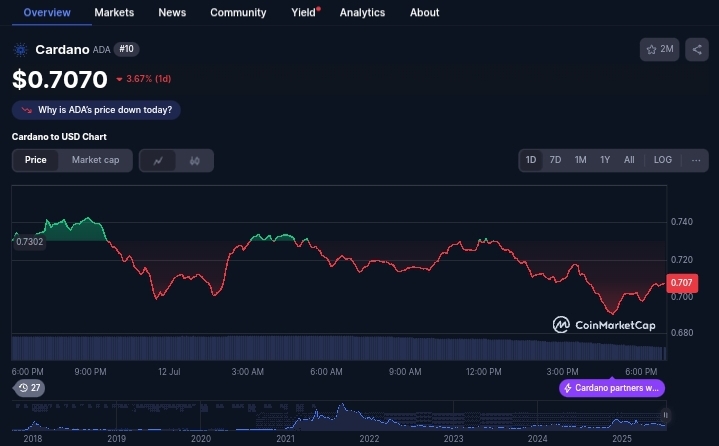Click the $0.7070 price text
The image size is (719, 446).
click(60, 79)
